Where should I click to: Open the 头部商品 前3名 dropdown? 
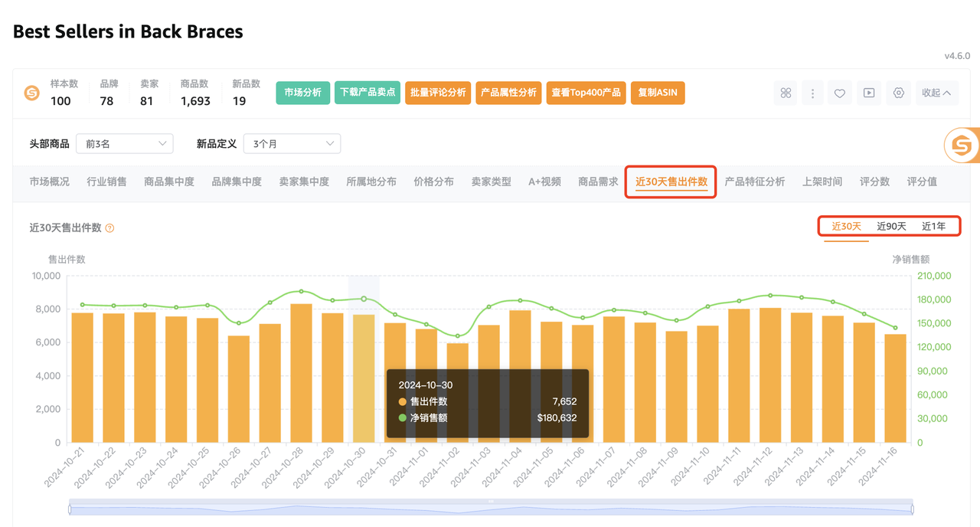coord(125,143)
